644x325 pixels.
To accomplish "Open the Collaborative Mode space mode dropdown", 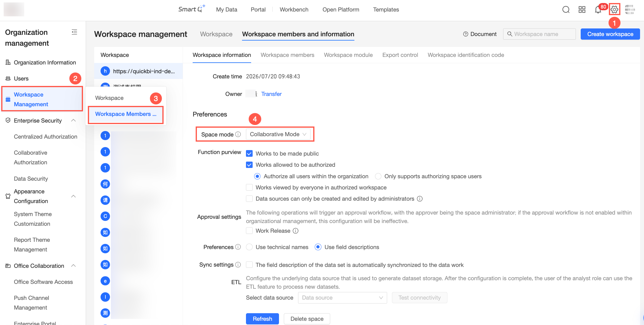I will coord(278,134).
